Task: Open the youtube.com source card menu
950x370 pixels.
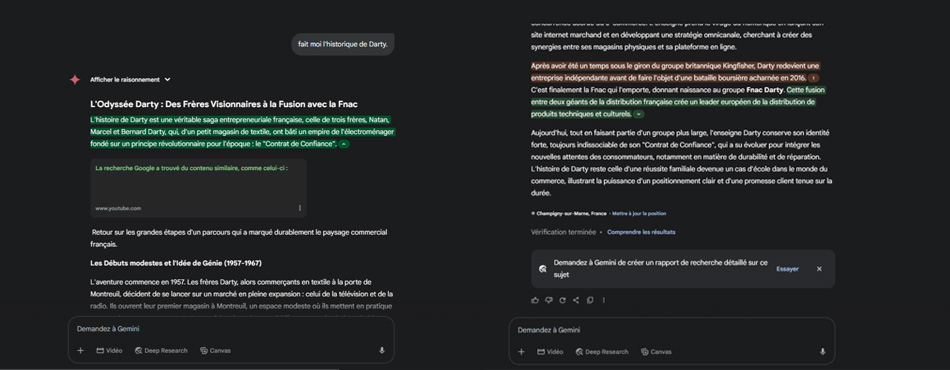Action: point(299,208)
